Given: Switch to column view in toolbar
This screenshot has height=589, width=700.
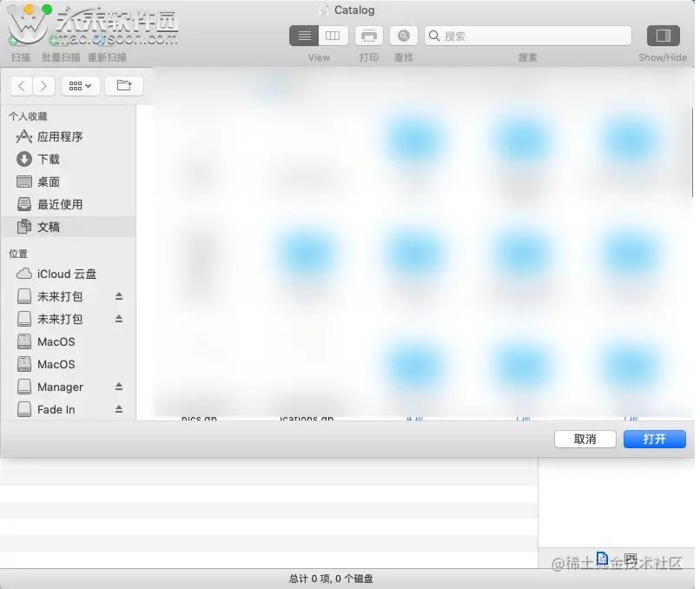Looking at the screenshot, I should click(x=333, y=36).
